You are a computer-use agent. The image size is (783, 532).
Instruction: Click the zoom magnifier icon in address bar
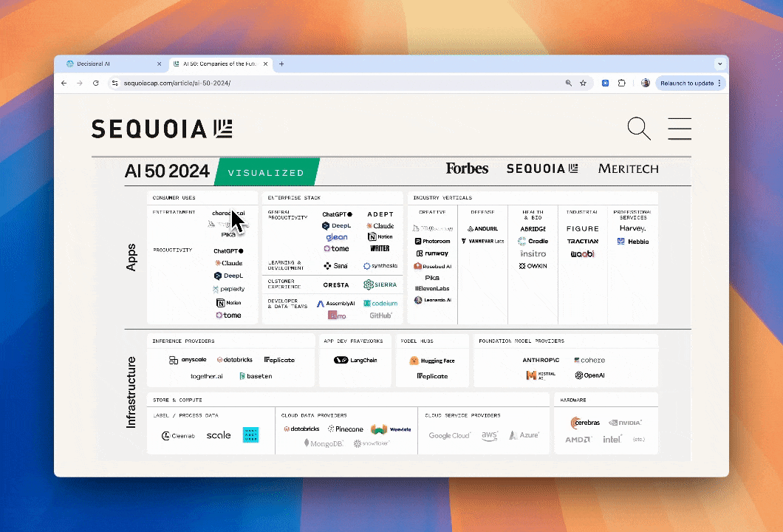point(568,83)
